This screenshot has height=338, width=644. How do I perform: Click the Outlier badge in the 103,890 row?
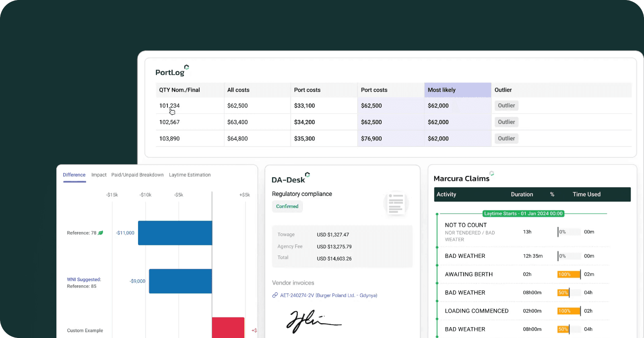[506, 138]
